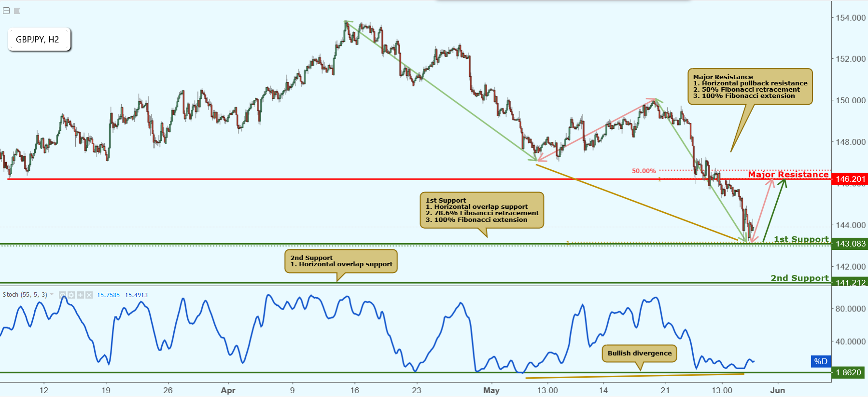Select the Major Resistance line label
868x397 pixels.
[x=788, y=174]
